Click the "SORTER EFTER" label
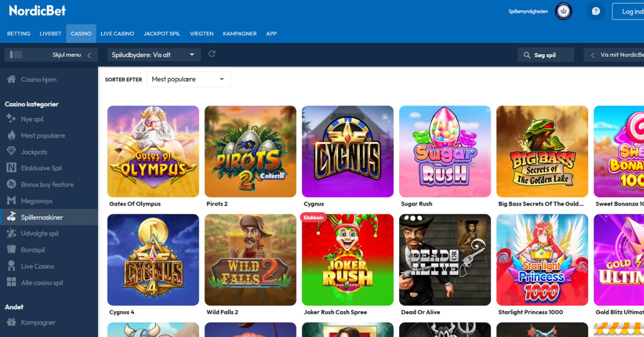The width and height of the screenshot is (644, 337). pyautogui.click(x=123, y=79)
